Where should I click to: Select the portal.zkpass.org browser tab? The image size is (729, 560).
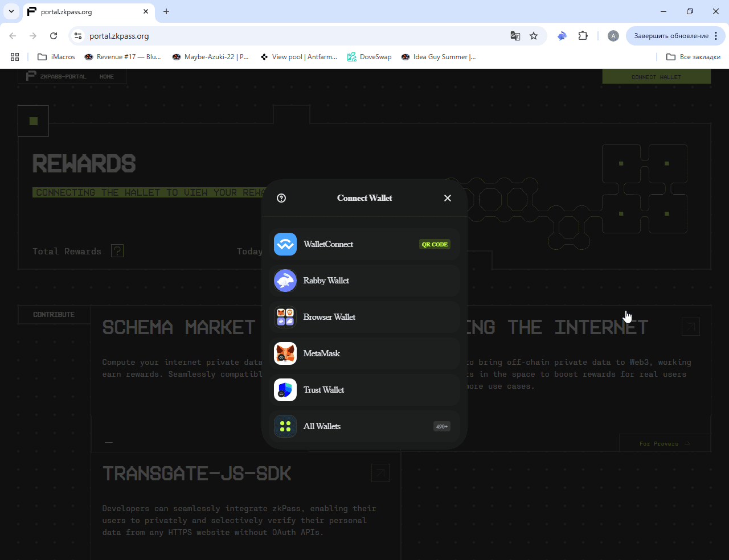pos(88,11)
